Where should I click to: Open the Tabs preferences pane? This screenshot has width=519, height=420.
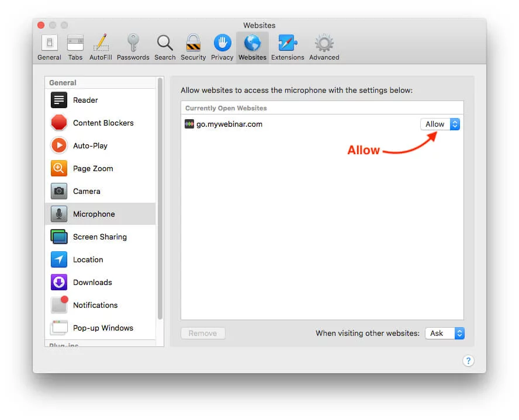[75, 47]
